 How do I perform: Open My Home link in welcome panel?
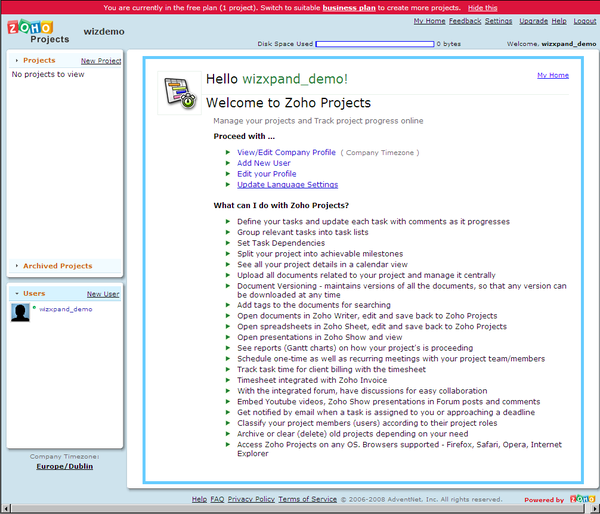[553, 75]
